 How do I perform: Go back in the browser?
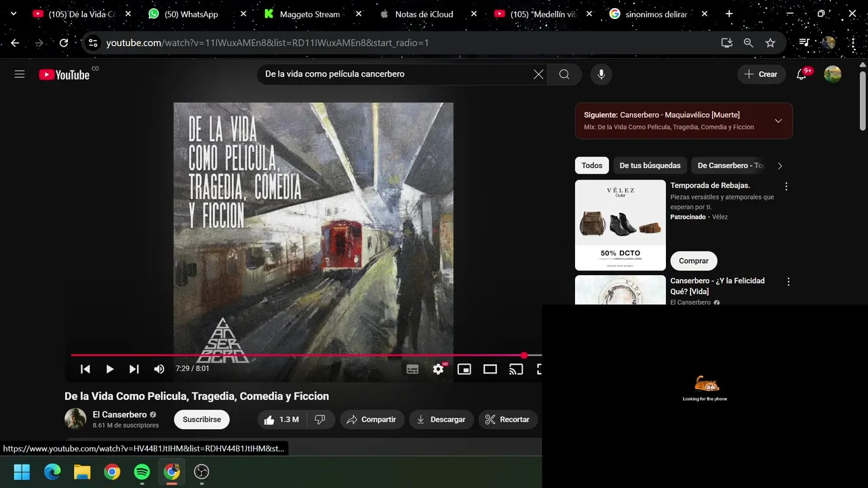tap(15, 43)
